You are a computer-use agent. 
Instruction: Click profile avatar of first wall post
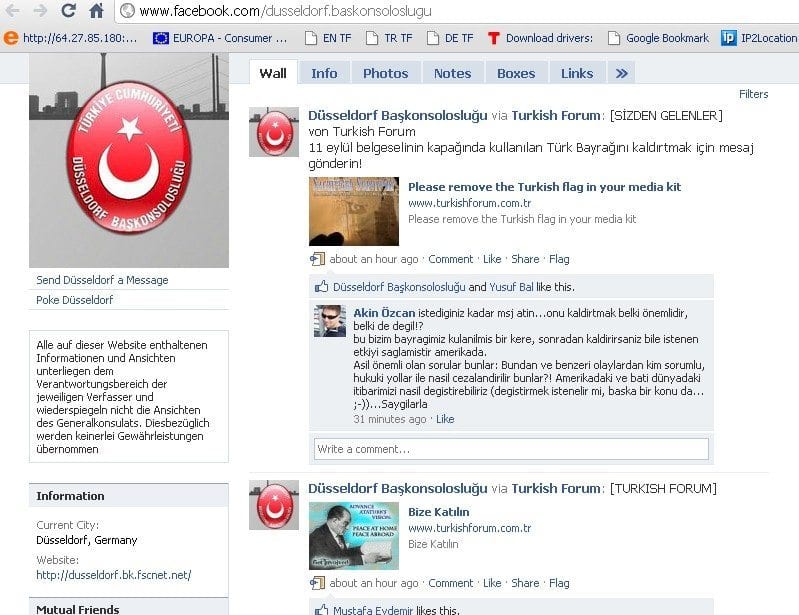pyautogui.click(x=274, y=132)
